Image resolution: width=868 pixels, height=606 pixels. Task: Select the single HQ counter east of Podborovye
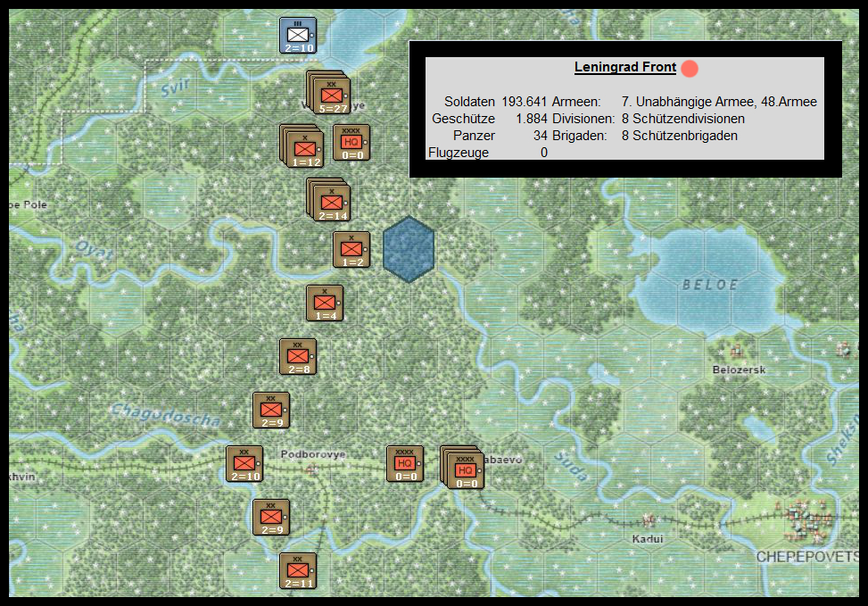click(x=405, y=464)
